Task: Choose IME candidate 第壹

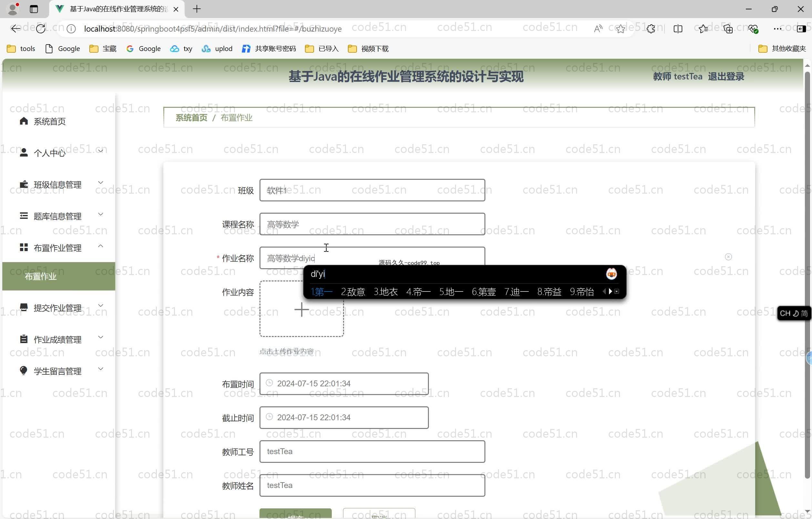Action: [x=483, y=292]
